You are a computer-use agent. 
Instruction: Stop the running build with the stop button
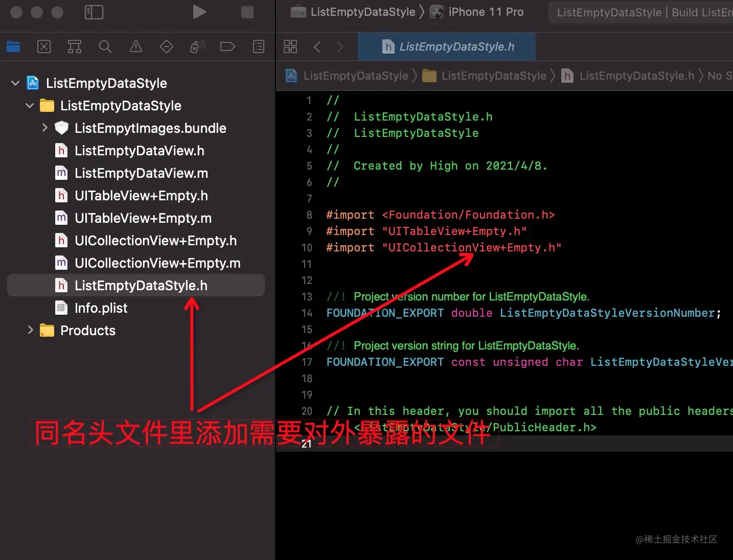tap(247, 12)
